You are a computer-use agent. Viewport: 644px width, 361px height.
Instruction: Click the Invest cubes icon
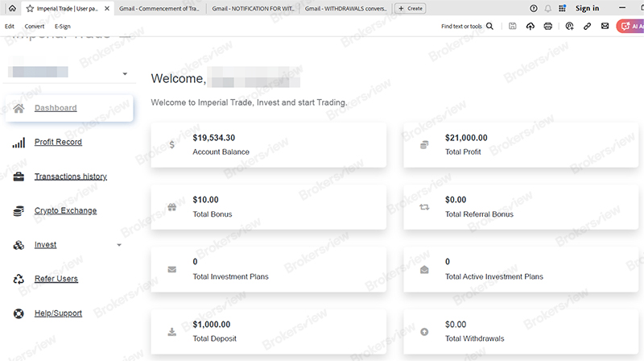coord(19,245)
